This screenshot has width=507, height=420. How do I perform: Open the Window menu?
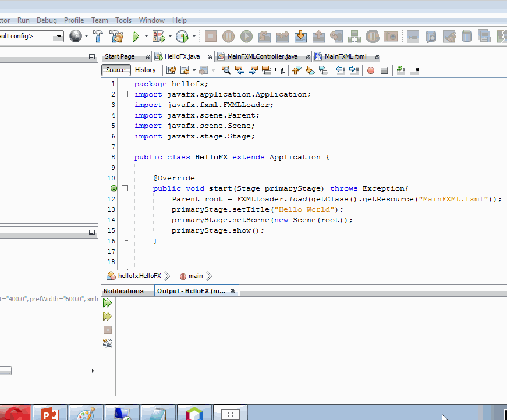click(x=152, y=20)
